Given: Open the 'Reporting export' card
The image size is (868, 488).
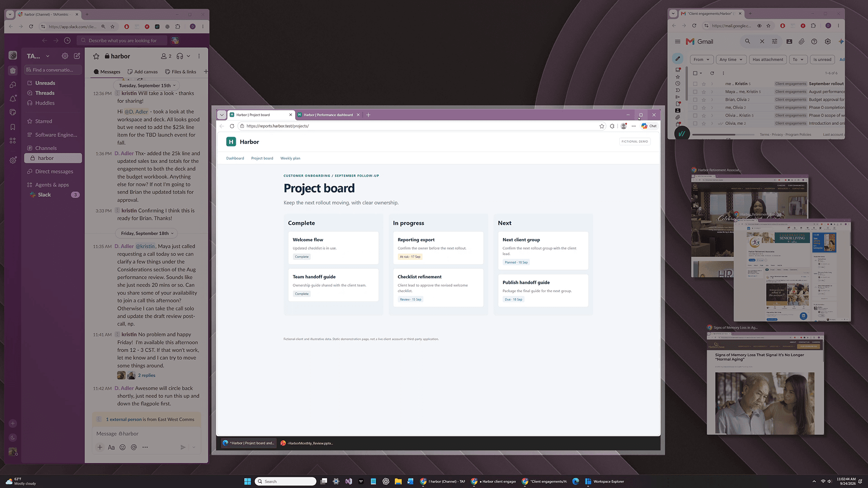Looking at the screenshot, I should pos(438,248).
